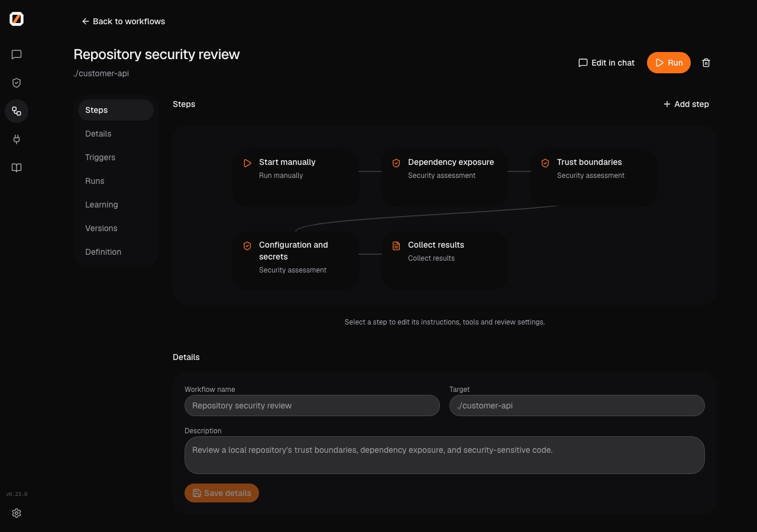This screenshot has height=532, width=757.
Task: Focus the Workflow name field
Action: click(312, 406)
